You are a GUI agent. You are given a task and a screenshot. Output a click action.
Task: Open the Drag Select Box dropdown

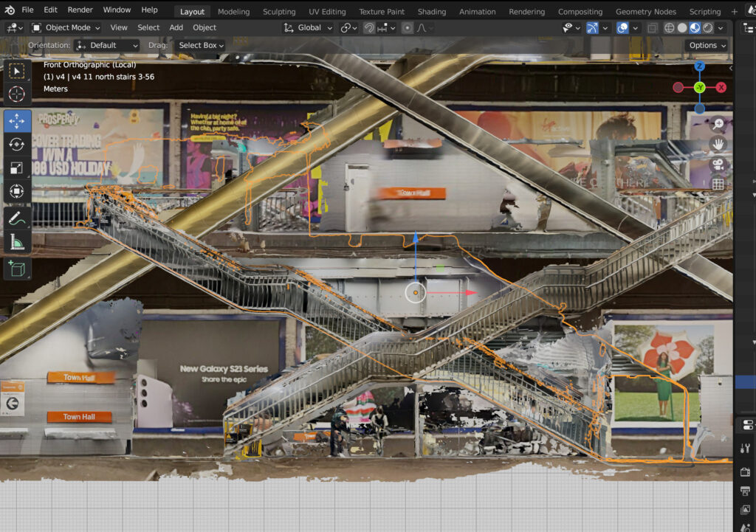(x=201, y=45)
